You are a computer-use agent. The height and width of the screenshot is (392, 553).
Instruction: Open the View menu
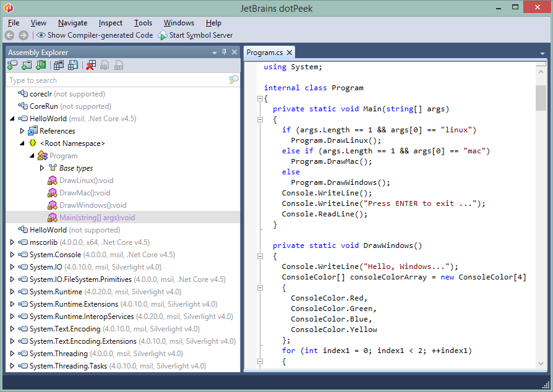(x=38, y=23)
